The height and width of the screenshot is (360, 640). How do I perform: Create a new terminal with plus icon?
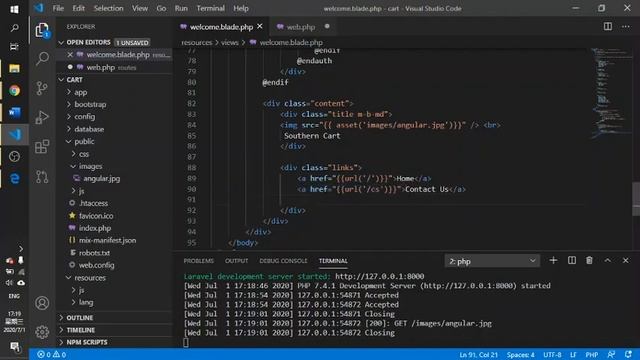point(553,260)
